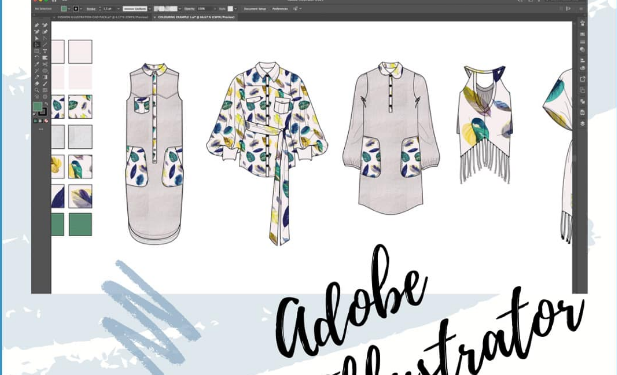Select the Zoom magnifier tool

37,90
